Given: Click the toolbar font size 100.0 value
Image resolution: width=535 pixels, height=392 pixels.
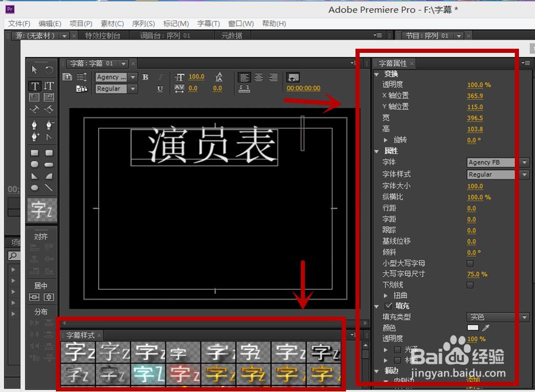Looking at the screenshot, I should (x=197, y=77).
